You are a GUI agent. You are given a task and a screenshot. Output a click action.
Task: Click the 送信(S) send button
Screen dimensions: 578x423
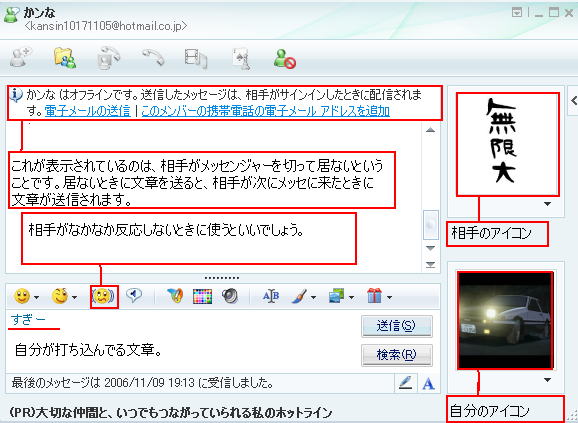[397, 326]
